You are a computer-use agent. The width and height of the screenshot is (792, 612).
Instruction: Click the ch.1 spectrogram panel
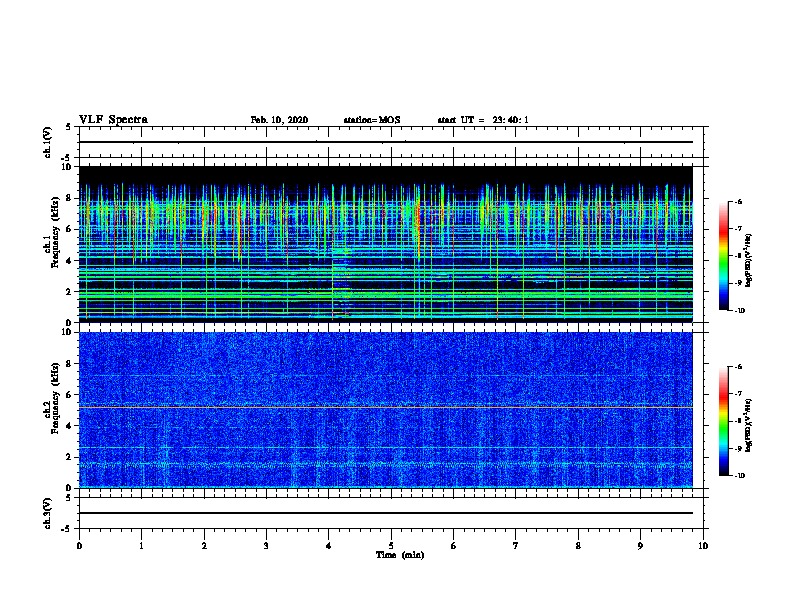click(x=386, y=244)
